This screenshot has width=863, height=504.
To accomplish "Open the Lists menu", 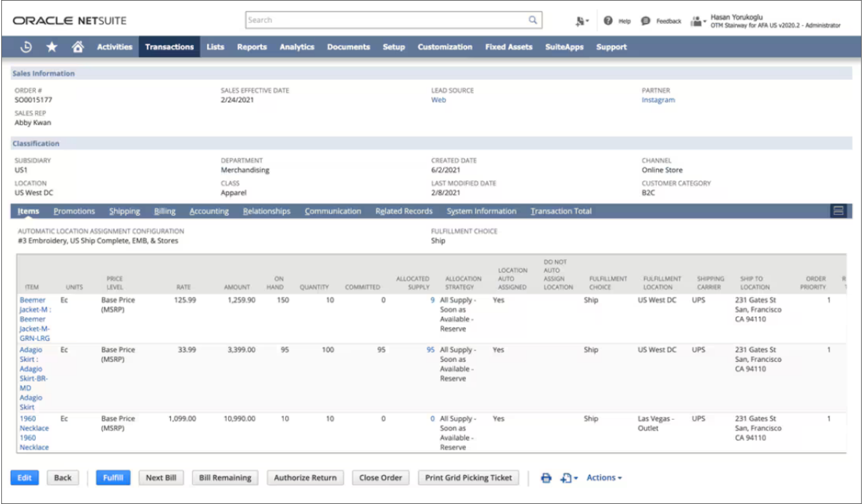I will [x=215, y=47].
